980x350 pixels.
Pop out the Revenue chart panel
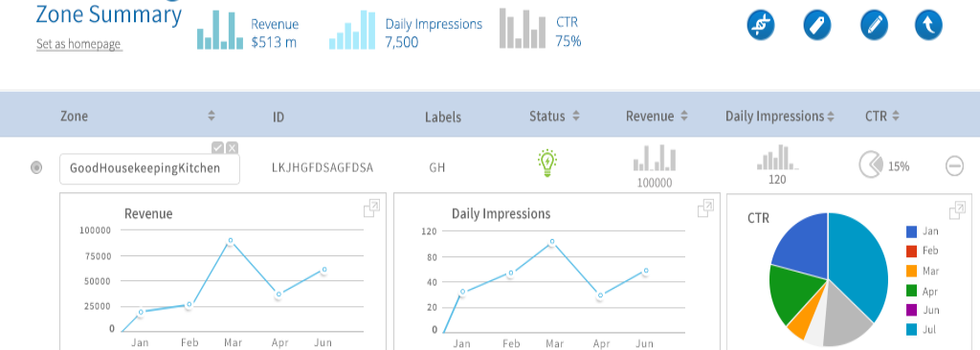pyautogui.click(x=371, y=208)
